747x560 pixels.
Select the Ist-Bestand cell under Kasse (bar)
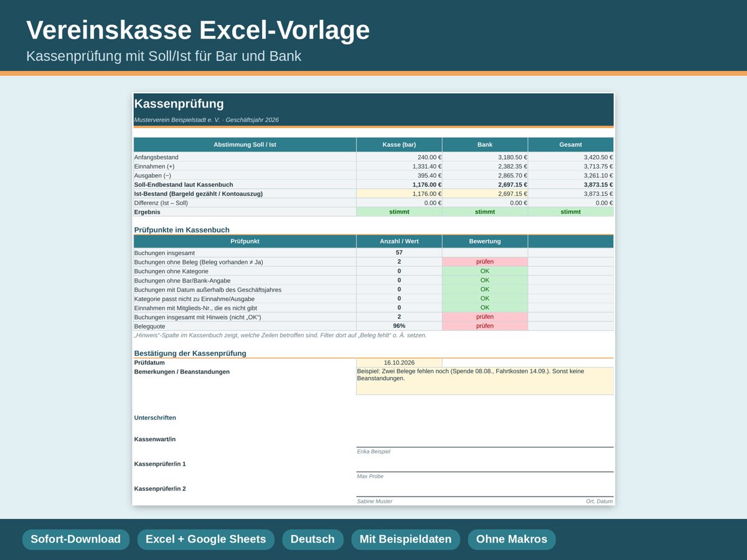tap(399, 194)
